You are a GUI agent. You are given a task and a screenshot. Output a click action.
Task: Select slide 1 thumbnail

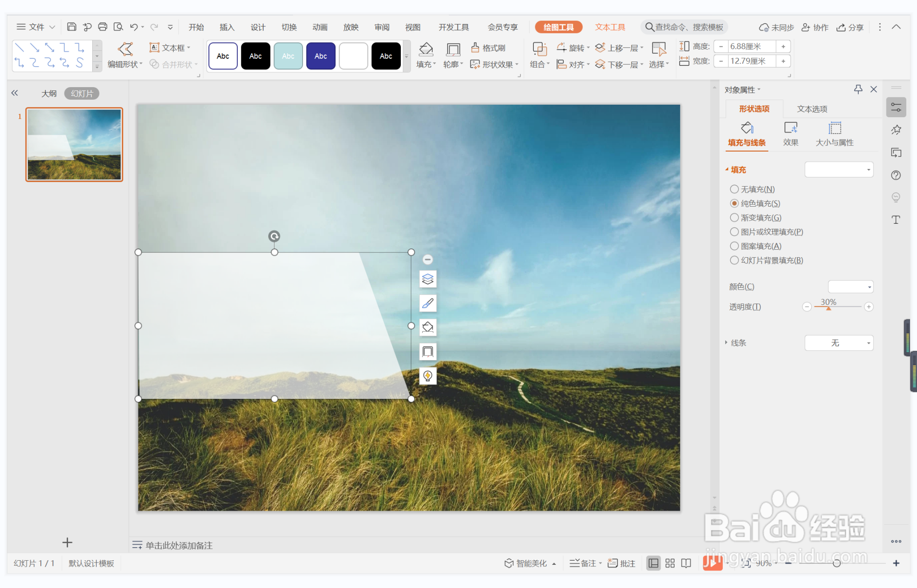tap(74, 145)
